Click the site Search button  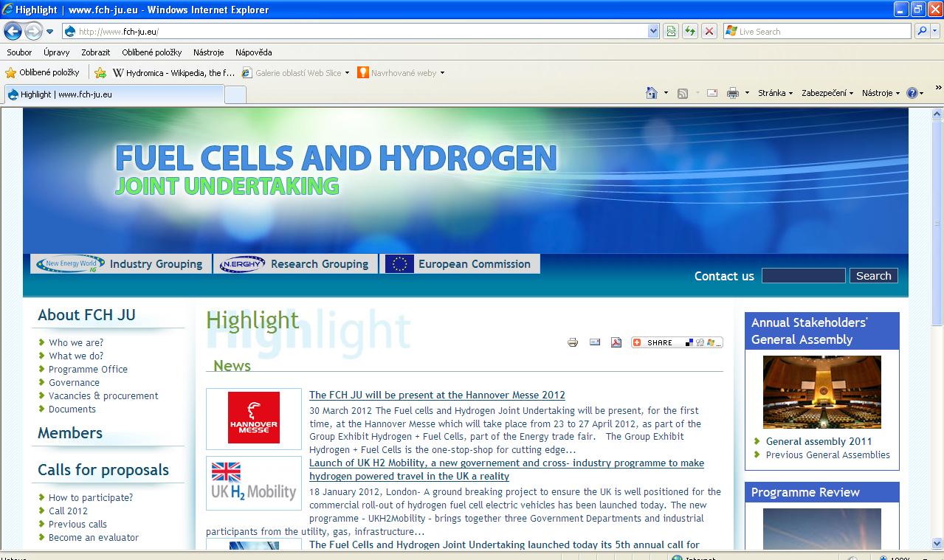[874, 276]
